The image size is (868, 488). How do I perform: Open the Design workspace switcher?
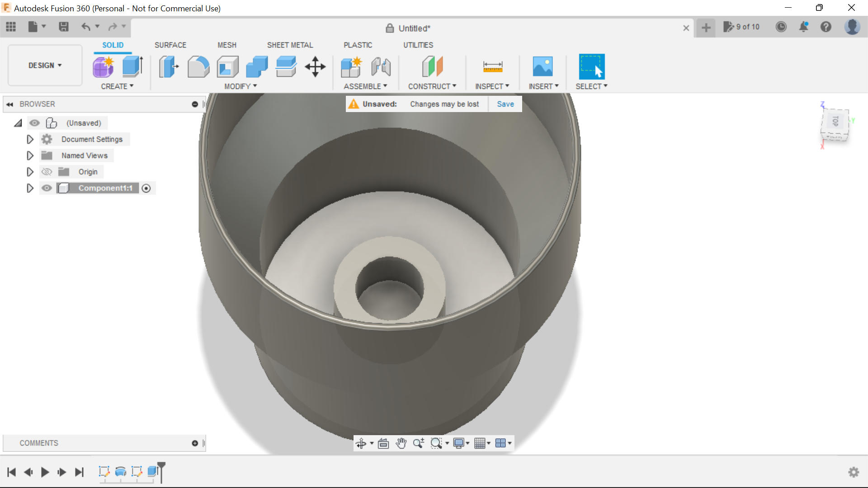pos(44,65)
